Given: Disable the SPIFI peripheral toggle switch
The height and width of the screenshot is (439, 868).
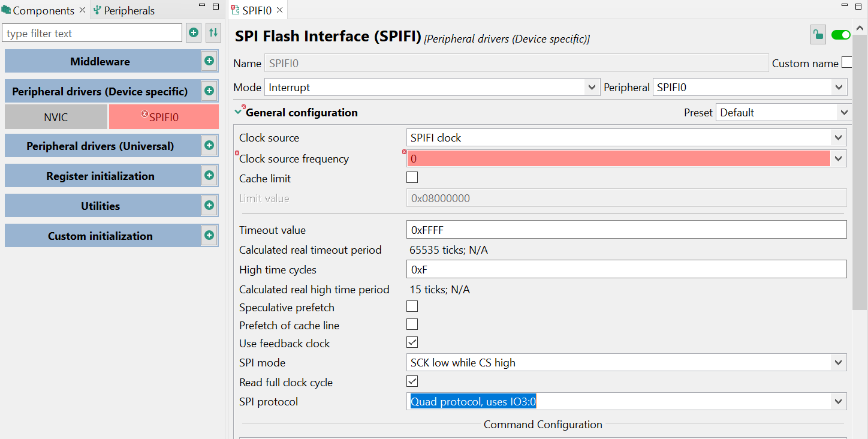Looking at the screenshot, I should [840, 34].
